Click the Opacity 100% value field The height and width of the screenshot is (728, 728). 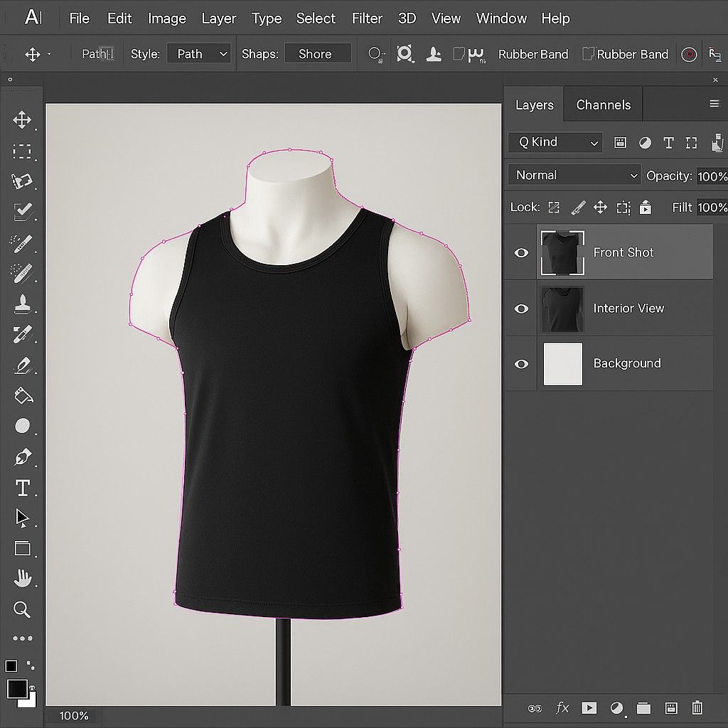[712, 176]
